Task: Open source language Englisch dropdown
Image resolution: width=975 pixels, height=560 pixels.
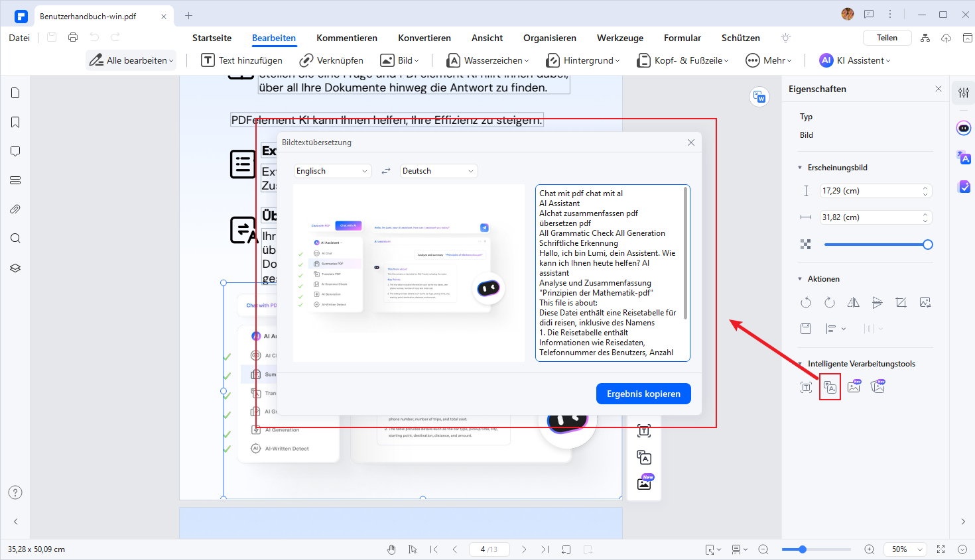Action: 332,171
